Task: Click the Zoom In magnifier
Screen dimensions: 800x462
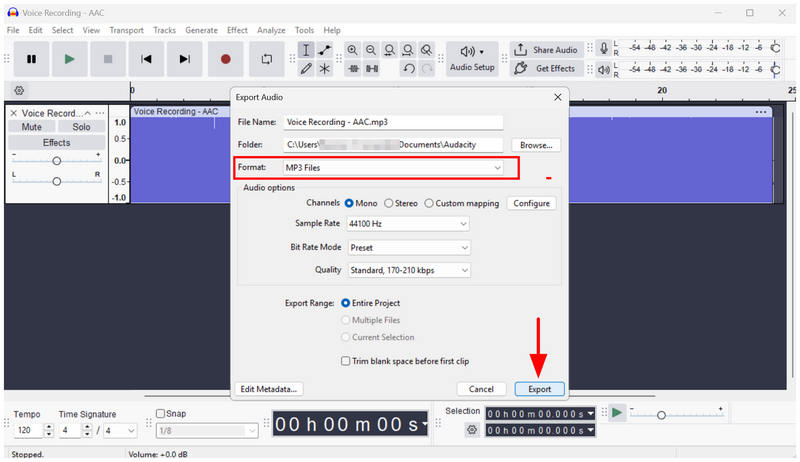Action: coord(352,50)
